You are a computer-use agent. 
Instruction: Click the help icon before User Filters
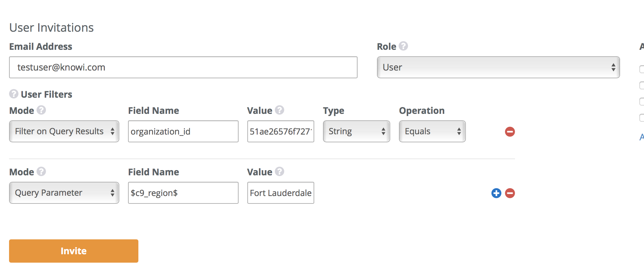14,94
